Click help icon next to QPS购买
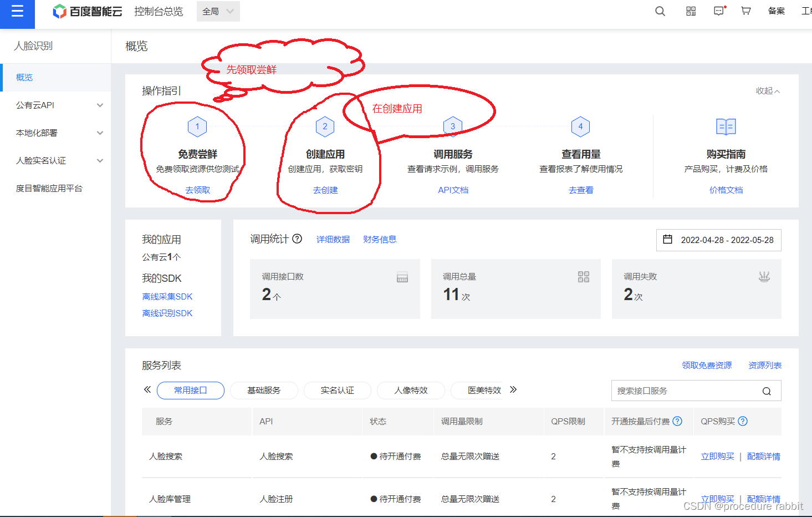 (743, 421)
